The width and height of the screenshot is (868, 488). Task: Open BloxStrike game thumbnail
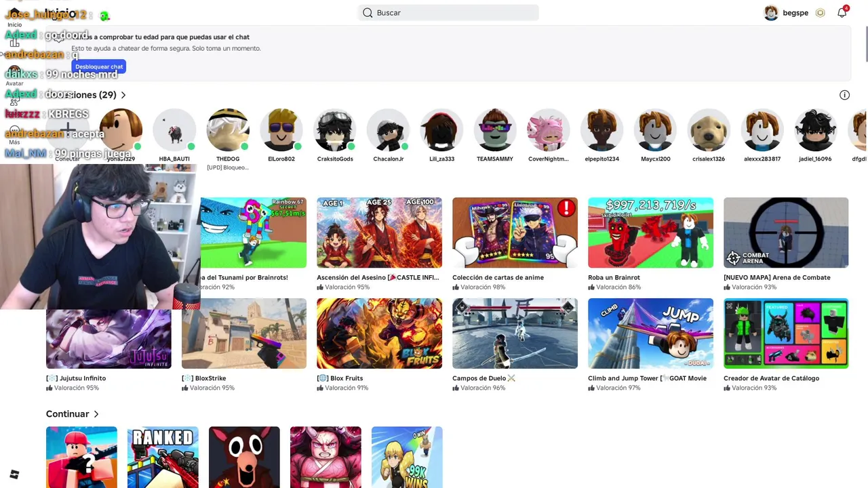tap(244, 333)
